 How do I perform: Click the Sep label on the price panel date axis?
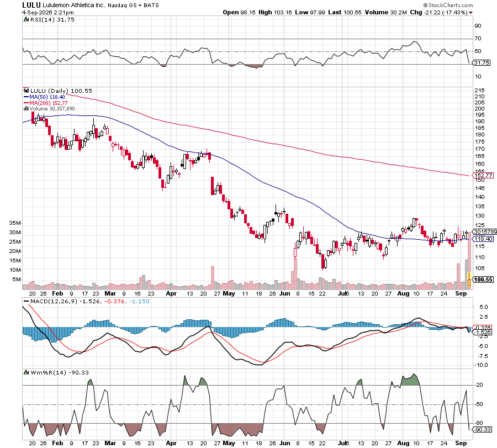[x=461, y=293]
